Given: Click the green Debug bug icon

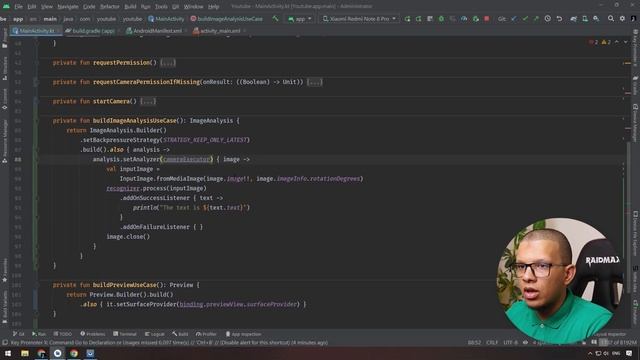Looking at the screenshot, I should coord(441,19).
